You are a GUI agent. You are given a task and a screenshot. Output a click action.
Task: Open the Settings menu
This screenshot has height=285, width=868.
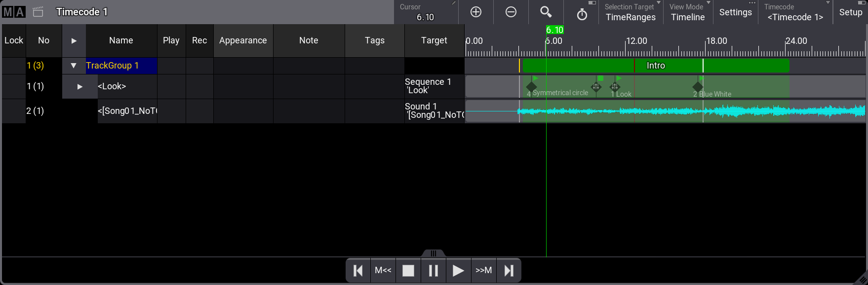(x=735, y=12)
